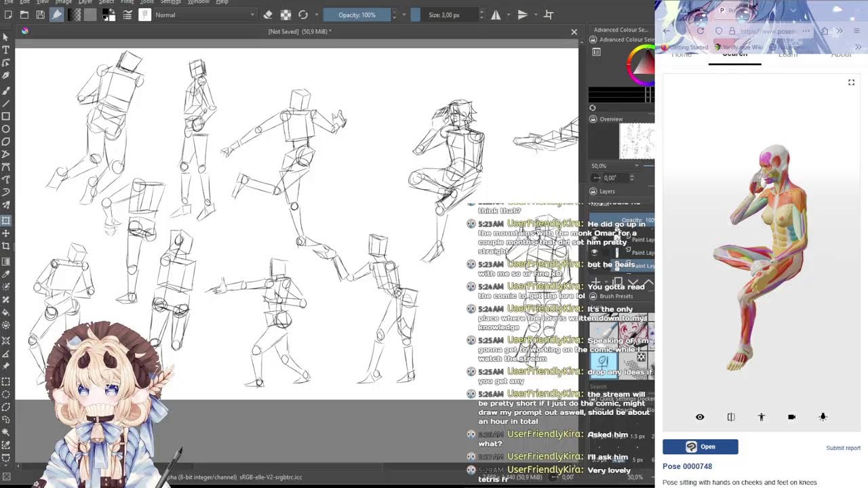Close the Not Saved document tab
Image resolution: width=868 pixels, height=488 pixels.
574,32
